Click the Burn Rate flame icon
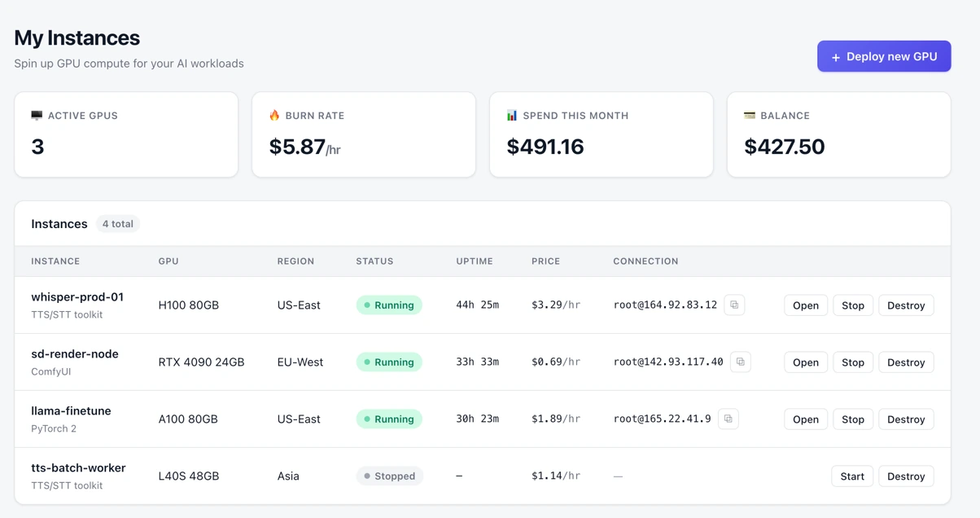Viewport: 980px width, 518px height. [274, 116]
